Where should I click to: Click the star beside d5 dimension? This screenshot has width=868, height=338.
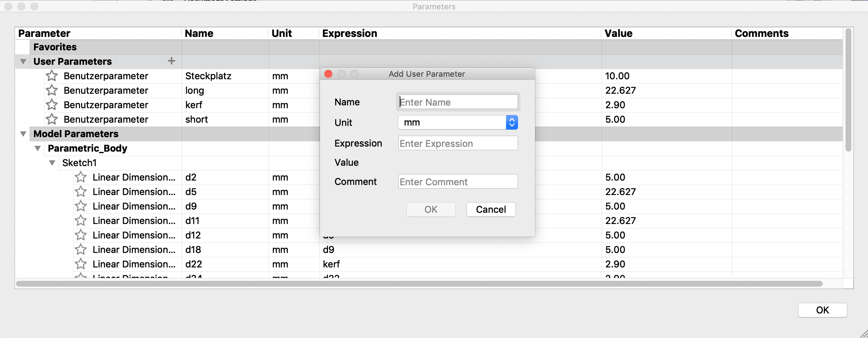[x=81, y=191]
